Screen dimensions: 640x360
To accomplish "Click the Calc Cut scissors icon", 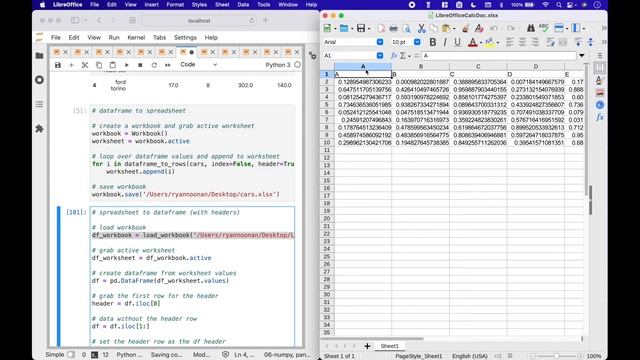I will pyautogui.click(x=421, y=28).
